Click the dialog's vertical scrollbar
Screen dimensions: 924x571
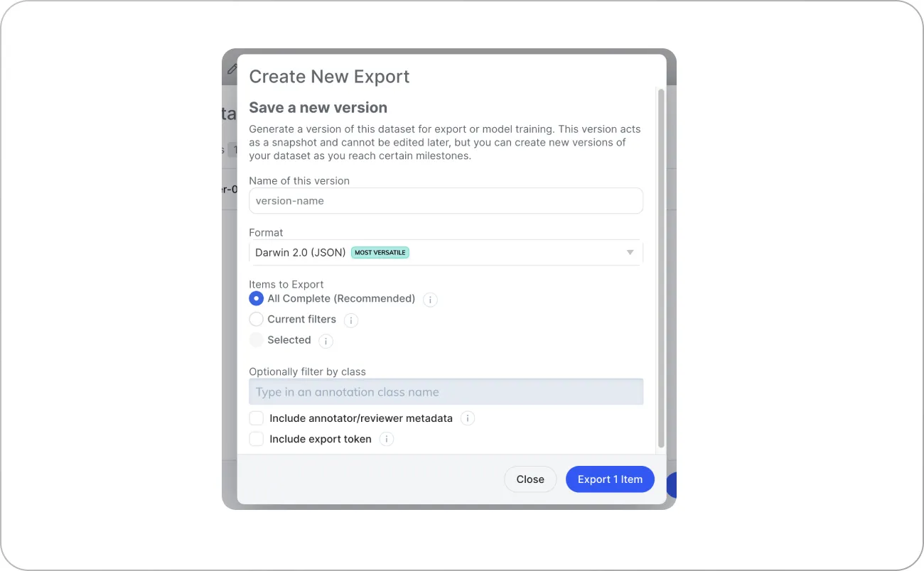[660, 270]
